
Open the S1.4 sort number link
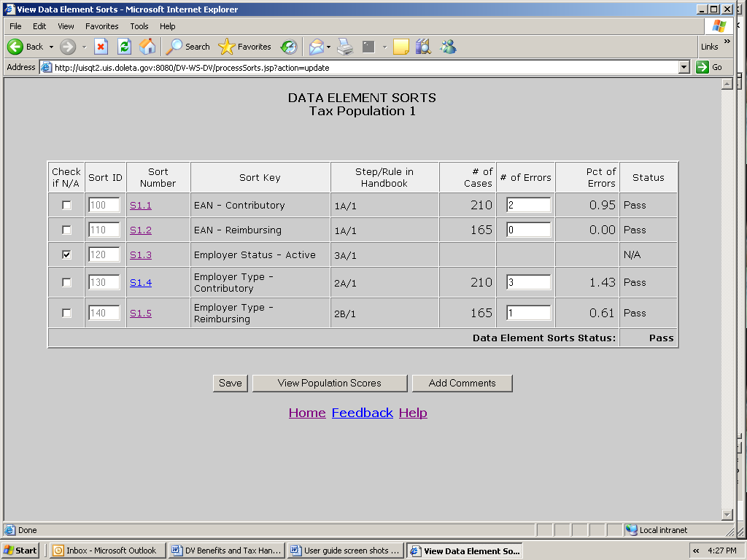[x=141, y=283]
